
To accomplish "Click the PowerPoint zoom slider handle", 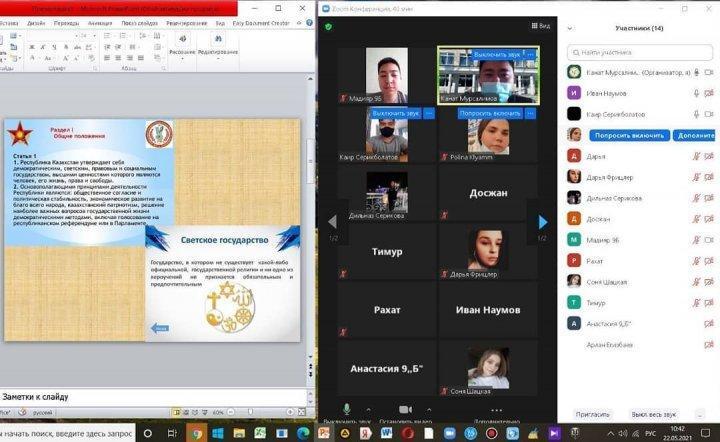I will point(250,412).
